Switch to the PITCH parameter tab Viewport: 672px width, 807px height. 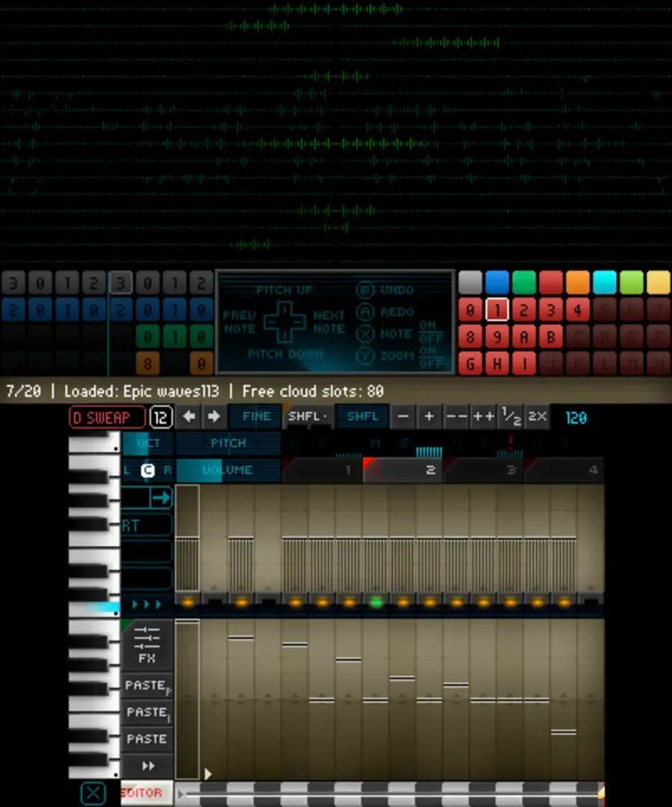coord(228,443)
